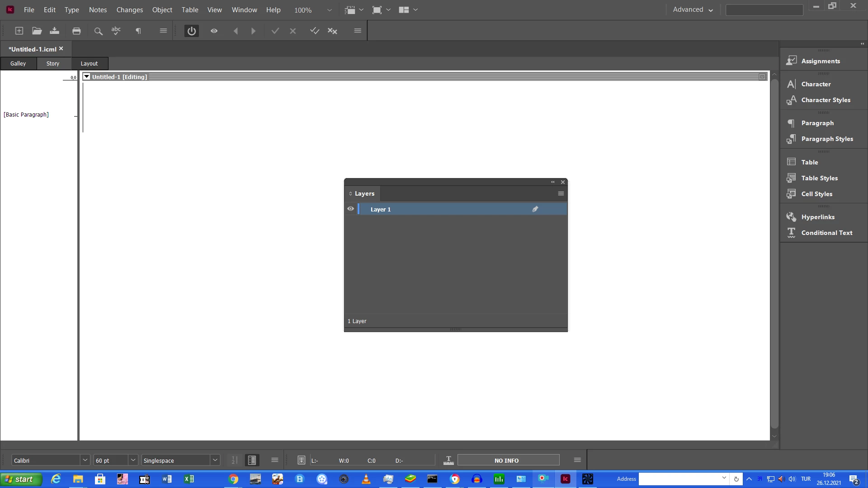Open the Calibri font dropdown
The width and height of the screenshot is (868, 488).
85,460
